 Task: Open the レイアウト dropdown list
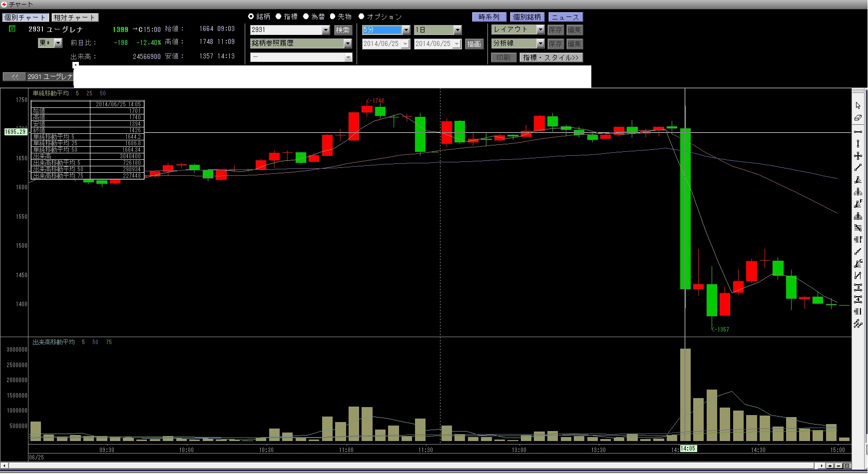[540, 30]
